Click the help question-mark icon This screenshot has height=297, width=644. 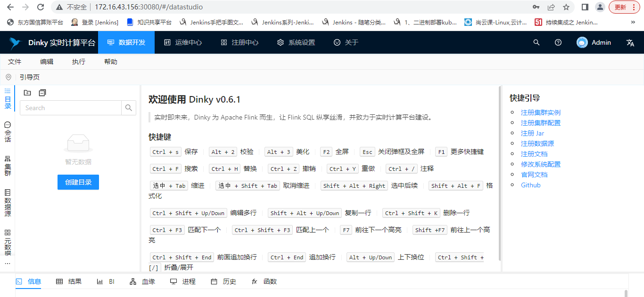click(558, 42)
